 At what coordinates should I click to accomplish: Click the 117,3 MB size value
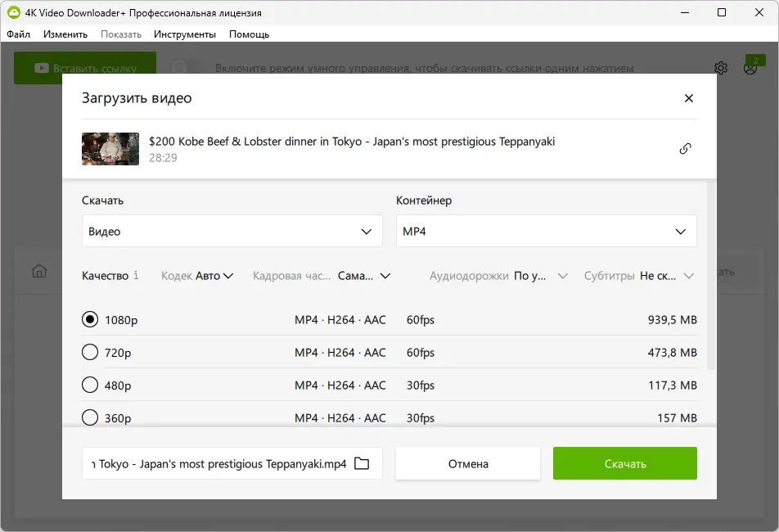coord(672,385)
